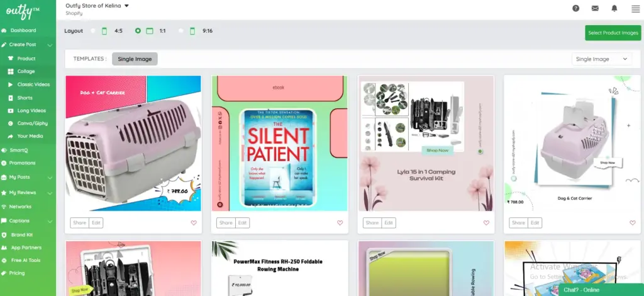The image size is (644, 296).
Task: Select the 1:1 layout radio option
Action: (x=138, y=30)
